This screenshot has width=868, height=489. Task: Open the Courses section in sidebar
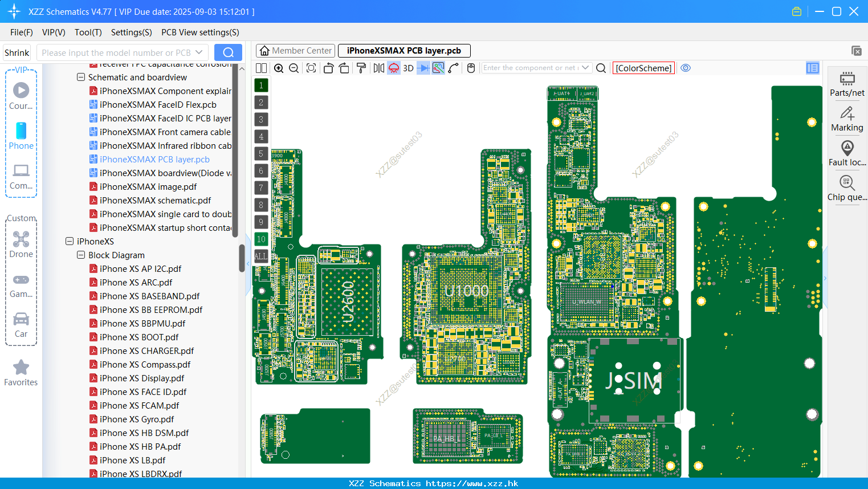click(21, 96)
